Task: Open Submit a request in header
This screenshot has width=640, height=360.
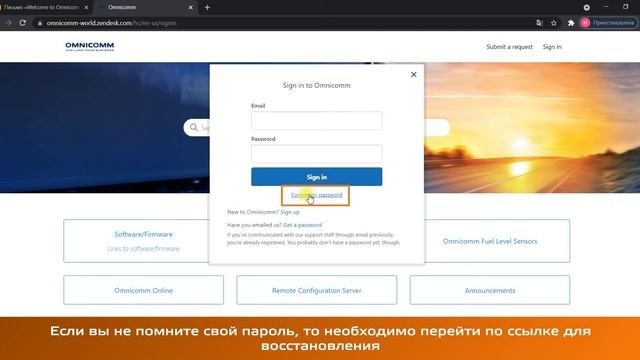Action: pyautogui.click(x=509, y=47)
